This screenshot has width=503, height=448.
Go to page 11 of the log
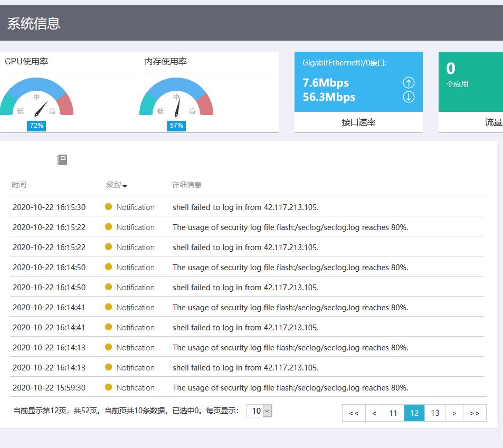coord(393,413)
